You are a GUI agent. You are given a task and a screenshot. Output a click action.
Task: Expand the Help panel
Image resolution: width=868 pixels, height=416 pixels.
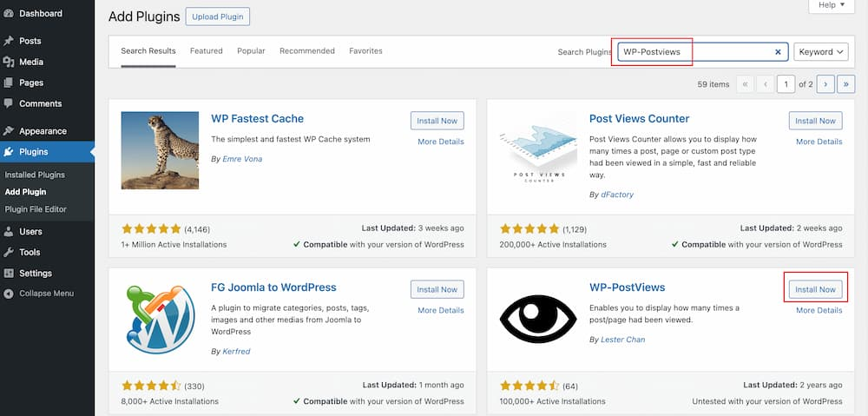[832, 5]
